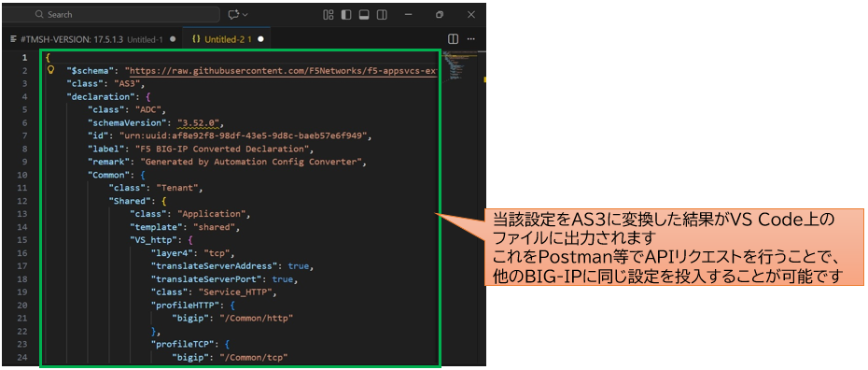Select the Untitled-2 tab
Viewport: 868px width, 370px height.
click(228, 39)
